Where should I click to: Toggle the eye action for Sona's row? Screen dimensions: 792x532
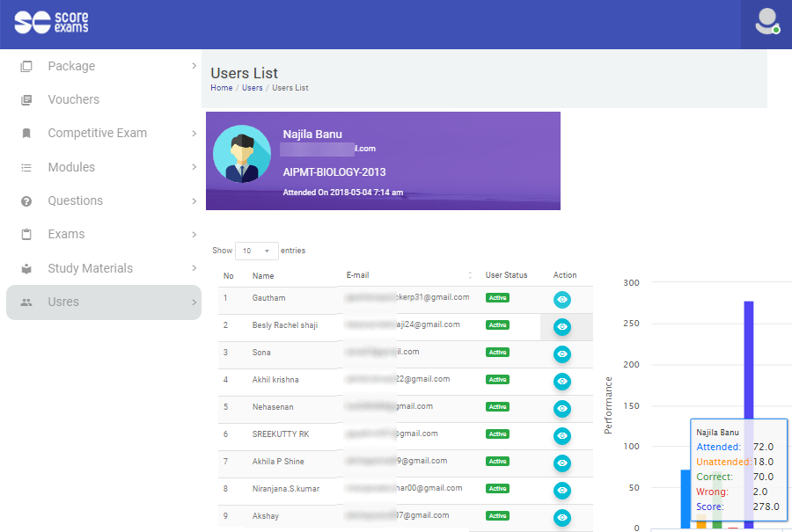[561, 353]
